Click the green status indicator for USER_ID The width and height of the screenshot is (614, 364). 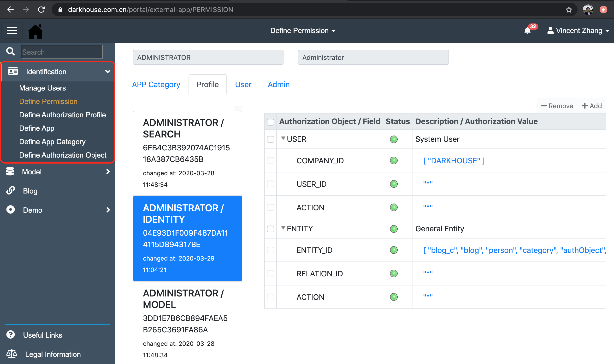394,184
